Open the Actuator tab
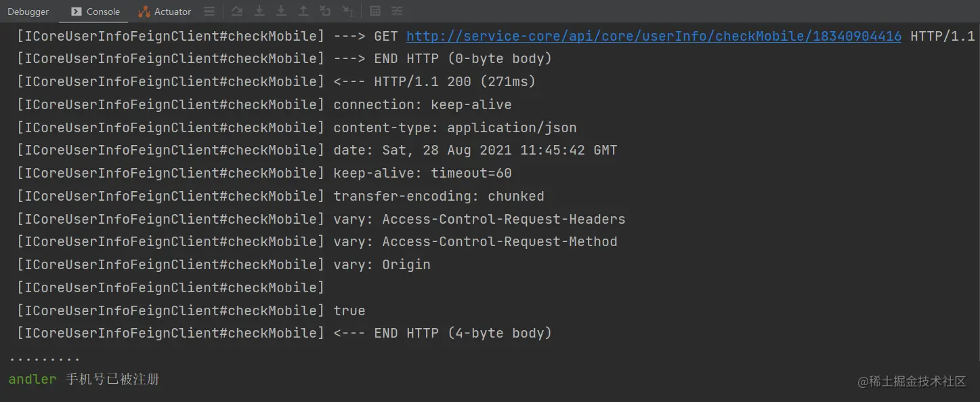This screenshot has height=402, width=980. (x=165, y=12)
